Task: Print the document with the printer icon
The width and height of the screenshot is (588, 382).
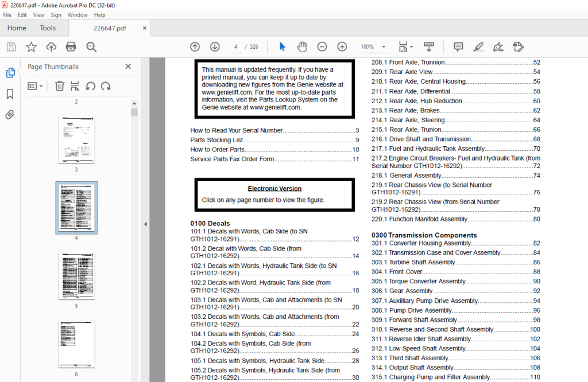Action: (71, 47)
